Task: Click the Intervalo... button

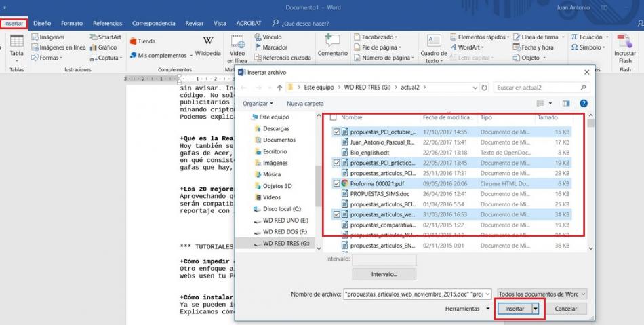Action: click(x=384, y=274)
